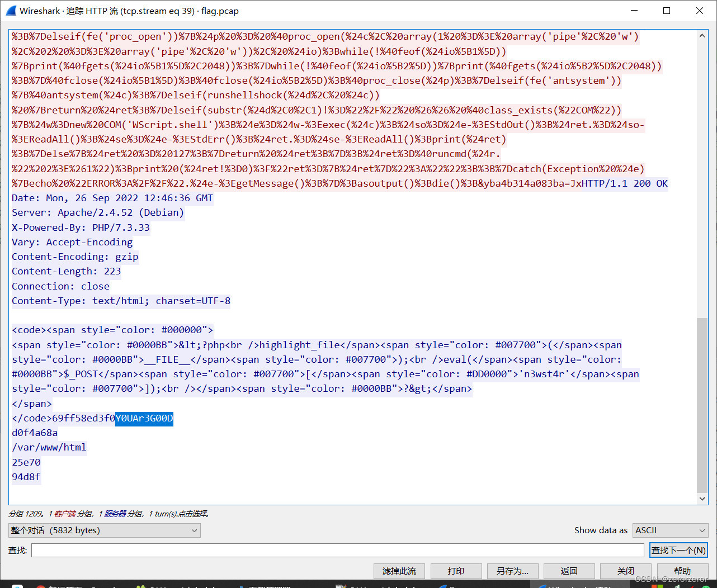The image size is (717, 588).
Task: Click the packet summary status text (分组 1209)
Action: pyautogui.click(x=109, y=514)
